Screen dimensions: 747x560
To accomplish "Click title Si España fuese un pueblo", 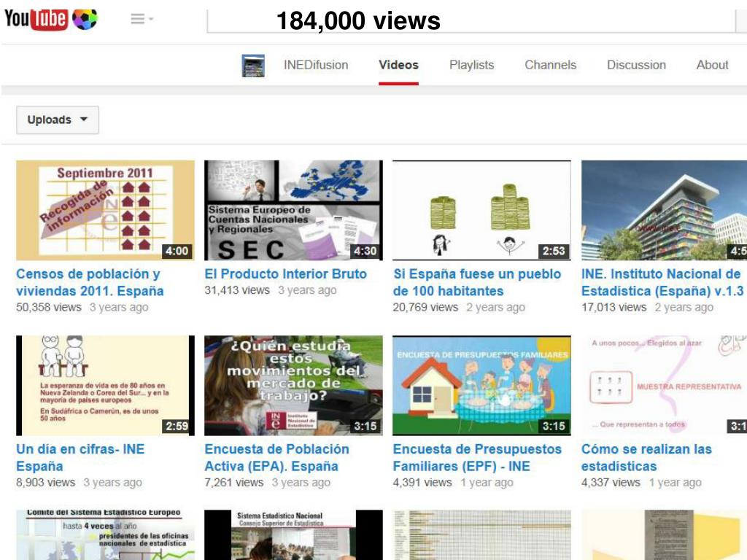I will [x=477, y=282].
